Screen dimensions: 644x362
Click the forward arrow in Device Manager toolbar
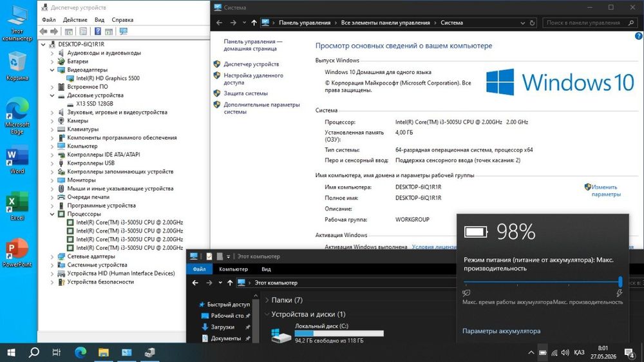point(54,31)
